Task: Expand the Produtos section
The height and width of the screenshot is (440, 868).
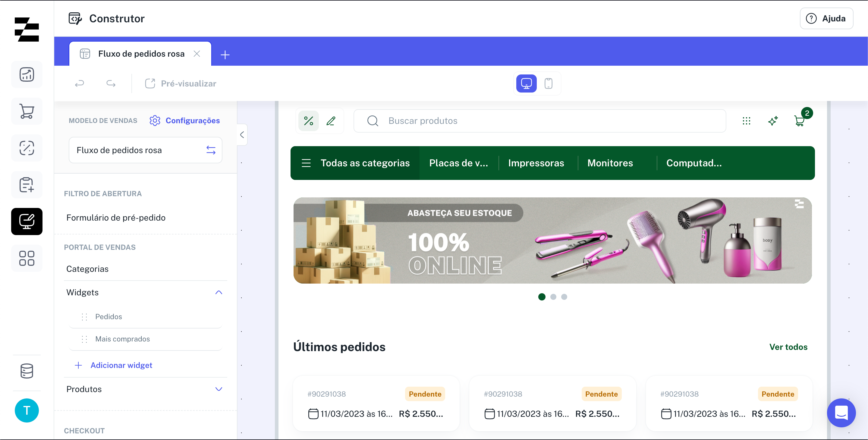Action: coord(219,389)
